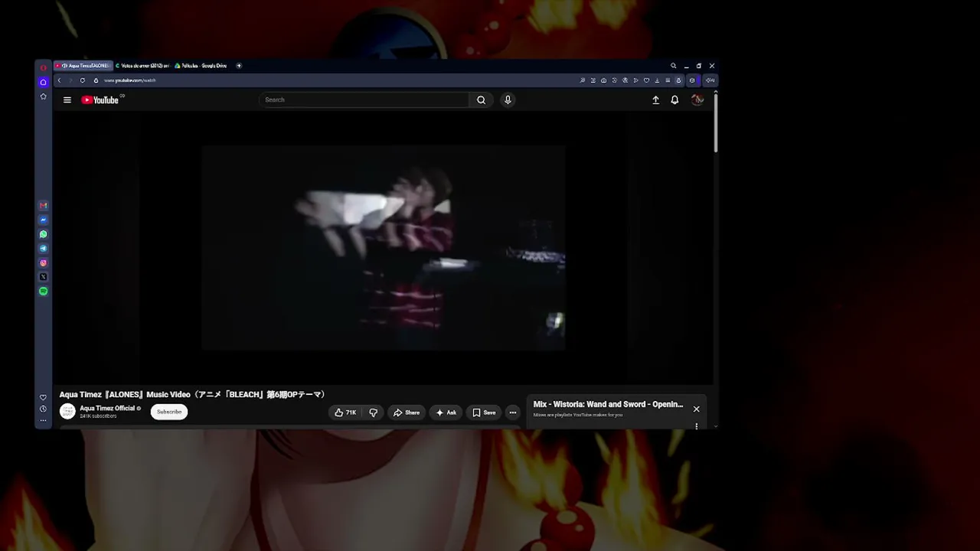Open the Mix playlist options dots
Viewport: 980px width, 551px height.
click(696, 425)
